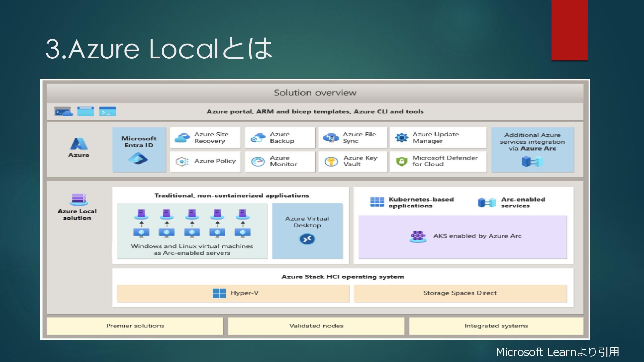
Task: Click the Validated nodes box
Action: [x=316, y=326]
